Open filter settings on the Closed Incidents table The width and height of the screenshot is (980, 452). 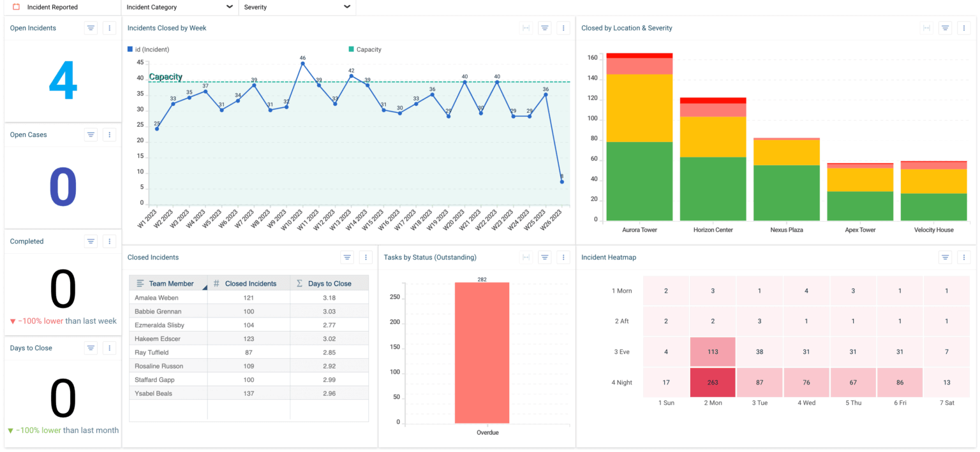click(346, 257)
